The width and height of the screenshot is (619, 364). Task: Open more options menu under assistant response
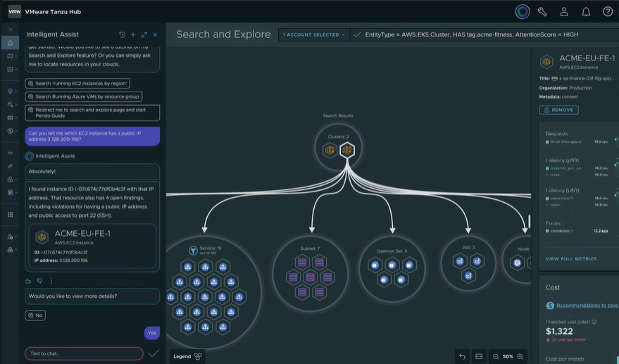click(51, 280)
